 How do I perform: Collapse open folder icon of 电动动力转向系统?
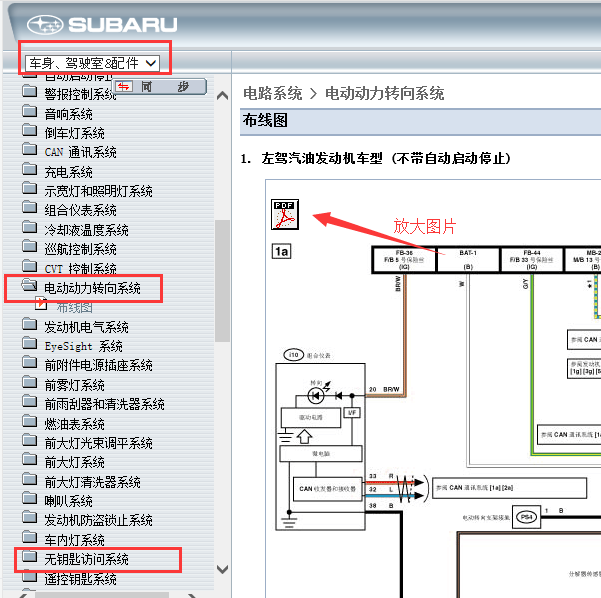tap(29, 285)
